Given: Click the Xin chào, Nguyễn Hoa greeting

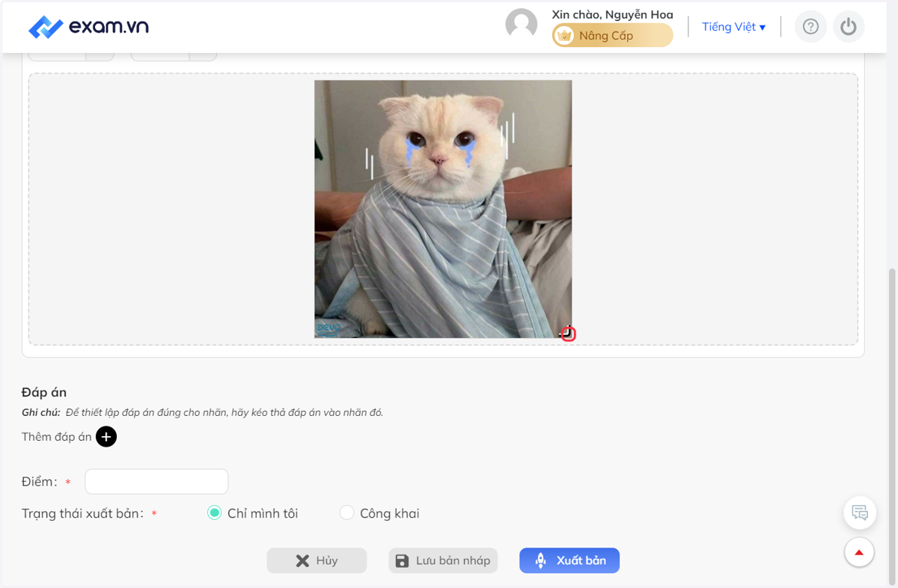Looking at the screenshot, I should pos(612,14).
